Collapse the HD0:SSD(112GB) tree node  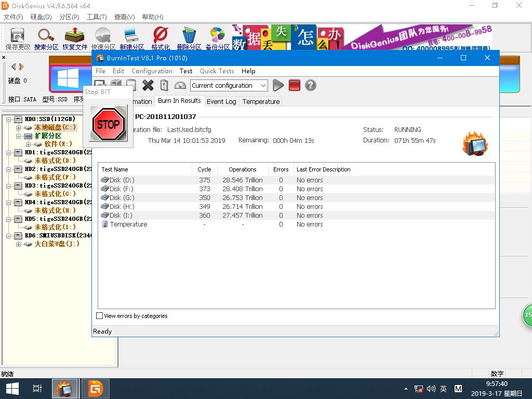[9, 119]
